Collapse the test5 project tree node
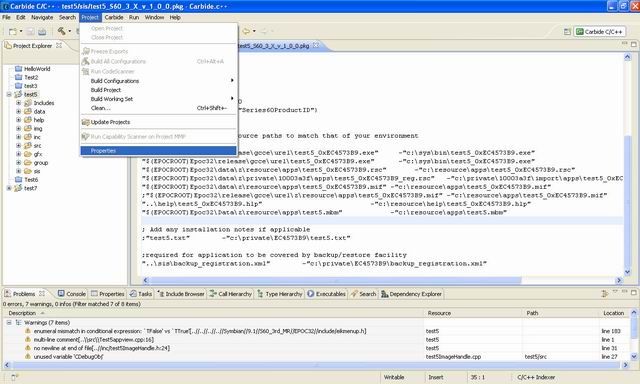 click(x=9, y=95)
